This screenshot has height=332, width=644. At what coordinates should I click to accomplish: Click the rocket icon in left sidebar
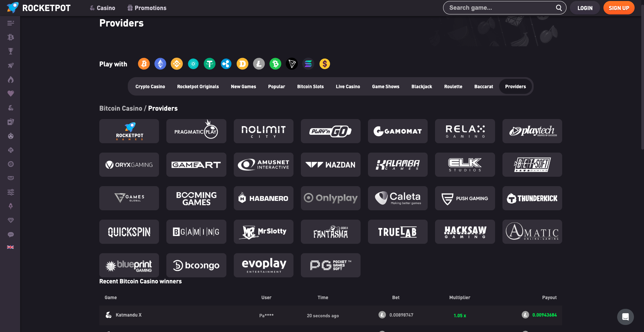(11, 65)
